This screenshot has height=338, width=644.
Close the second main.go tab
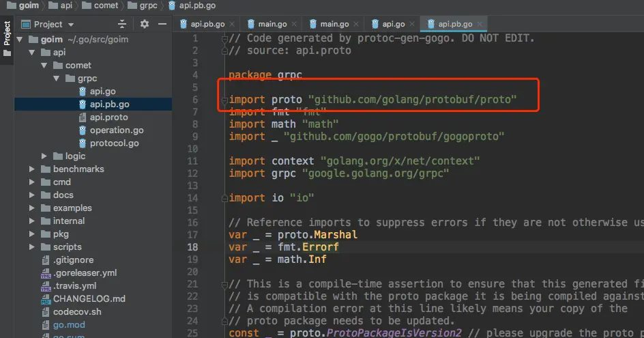(356, 25)
